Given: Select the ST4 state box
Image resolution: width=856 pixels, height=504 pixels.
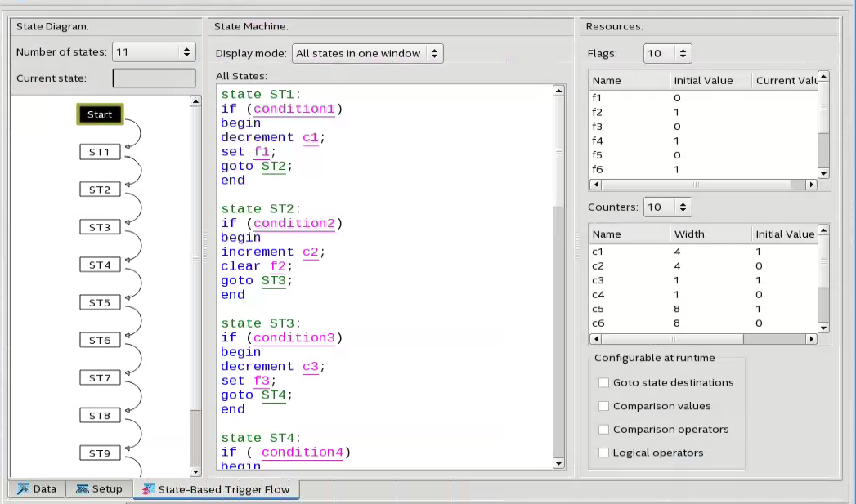Looking at the screenshot, I should [x=100, y=265].
